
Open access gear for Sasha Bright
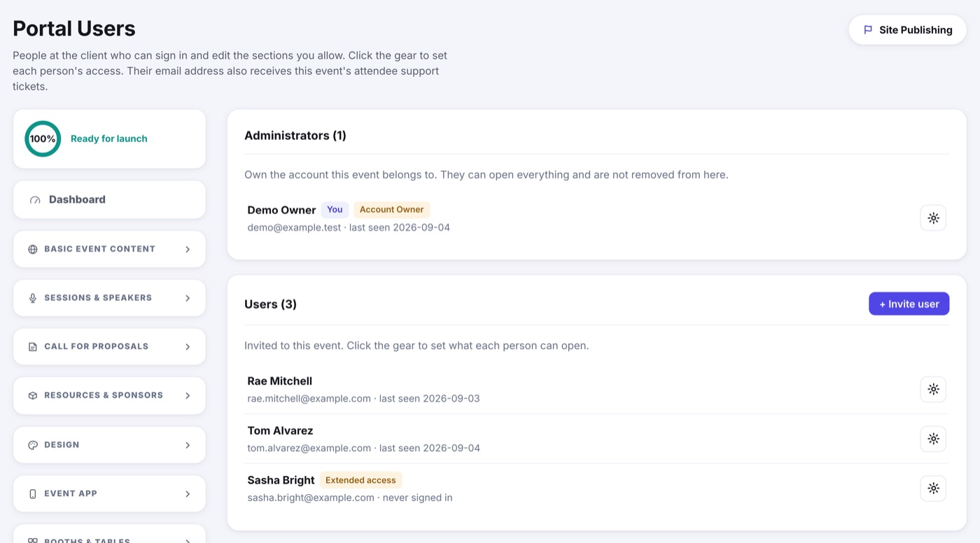pos(933,488)
